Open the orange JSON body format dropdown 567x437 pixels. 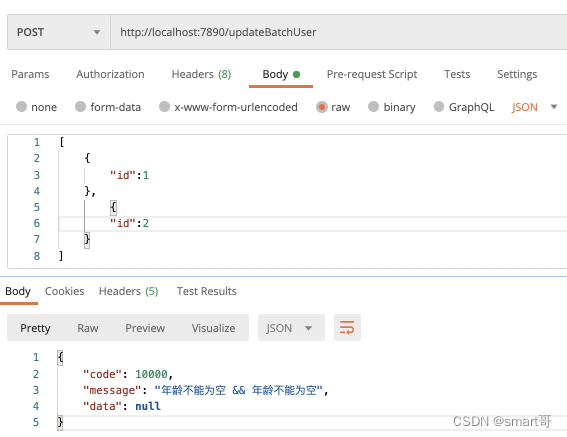(x=534, y=107)
